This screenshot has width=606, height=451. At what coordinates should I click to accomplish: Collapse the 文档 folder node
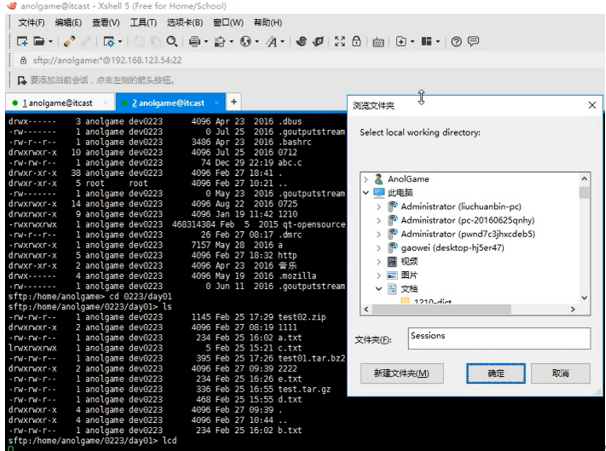pyautogui.click(x=379, y=289)
